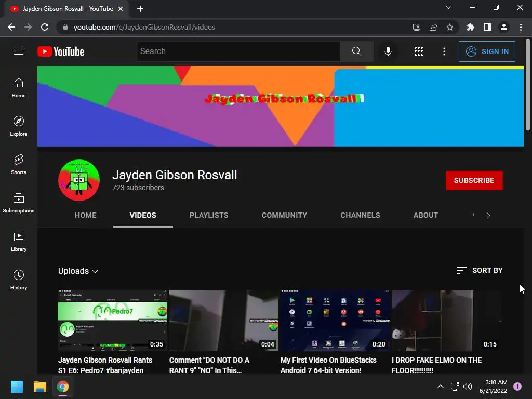
Task: Click the 0:04 duration video thumbnail
Action: 224,320
